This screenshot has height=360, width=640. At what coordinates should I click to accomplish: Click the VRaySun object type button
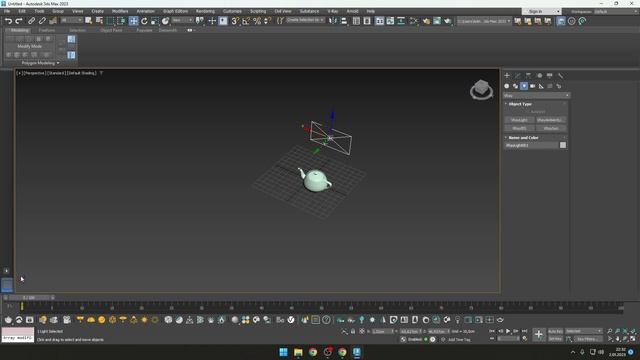(x=551, y=128)
